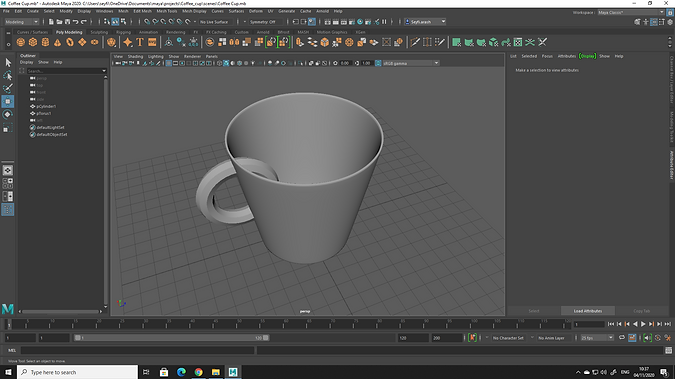This screenshot has width=675, height=379.
Task: Open the user account dropdown
Action: pos(425,22)
